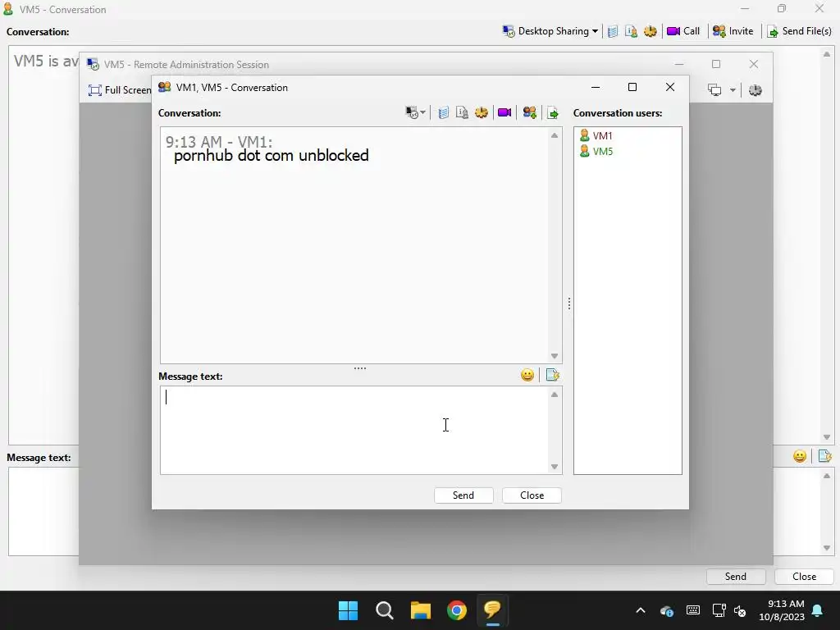Open the Windows Start menu
Image resolution: width=840 pixels, height=630 pixels.
coord(348,610)
